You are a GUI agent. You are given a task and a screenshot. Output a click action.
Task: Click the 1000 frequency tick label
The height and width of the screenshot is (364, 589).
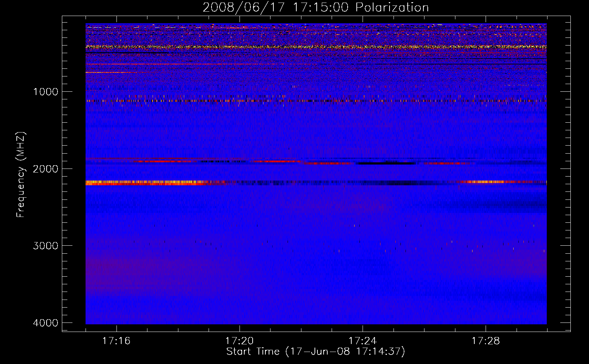tap(46, 92)
